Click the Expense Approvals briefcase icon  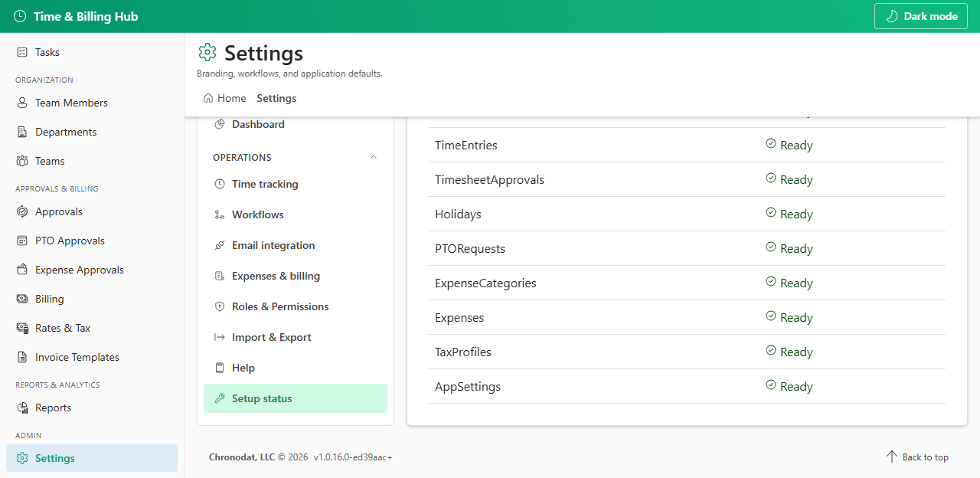coord(22,270)
